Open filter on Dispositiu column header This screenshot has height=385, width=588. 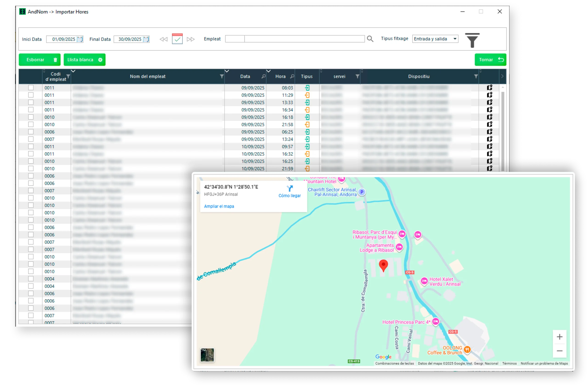tap(476, 76)
